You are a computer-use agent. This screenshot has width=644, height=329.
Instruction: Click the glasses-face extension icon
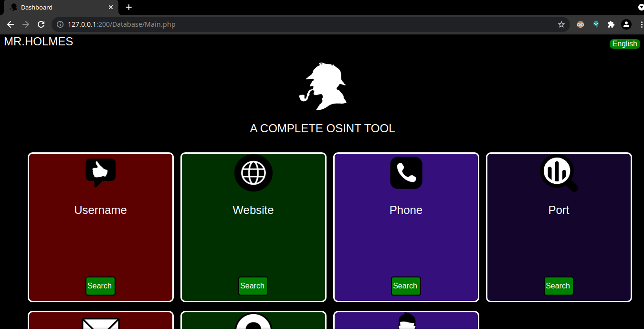581,24
